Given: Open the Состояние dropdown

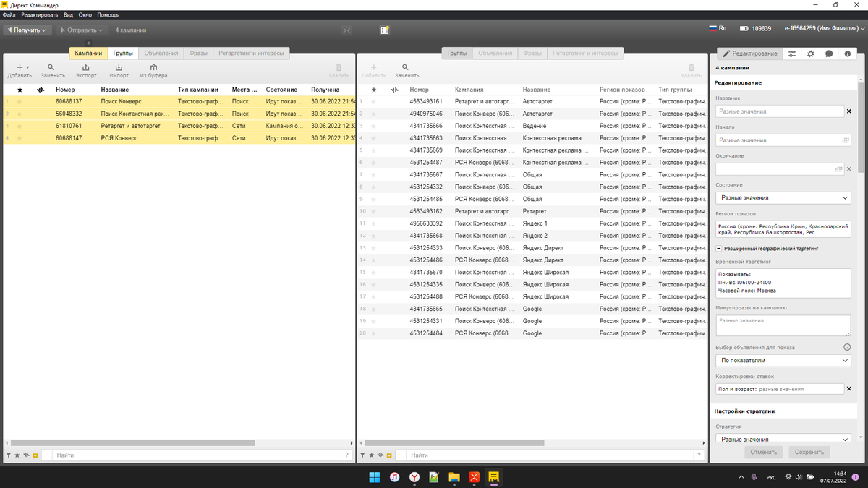Looking at the screenshot, I should 783,197.
